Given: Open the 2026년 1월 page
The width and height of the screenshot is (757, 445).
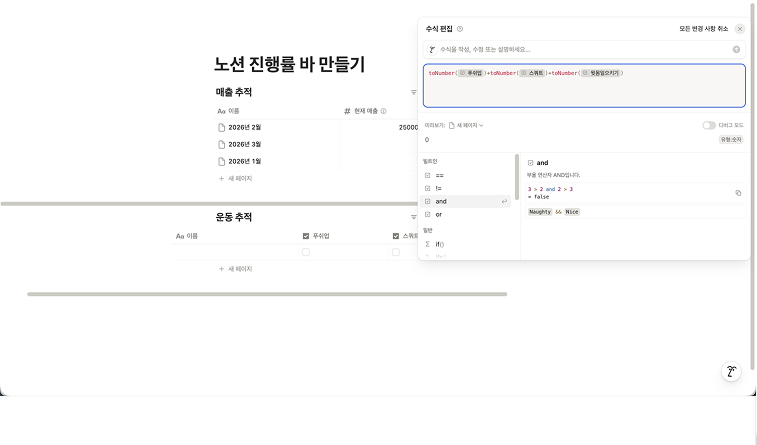Looking at the screenshot, I should pyautogui.click(x=245, y=161).
